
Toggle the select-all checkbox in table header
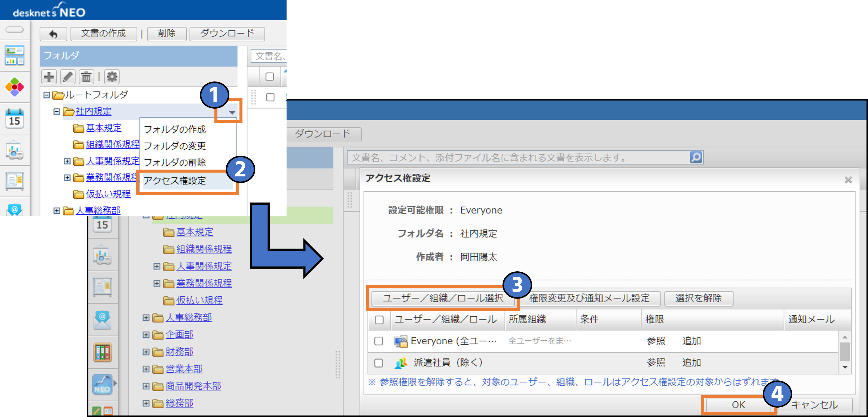click(x=379, y=319)
